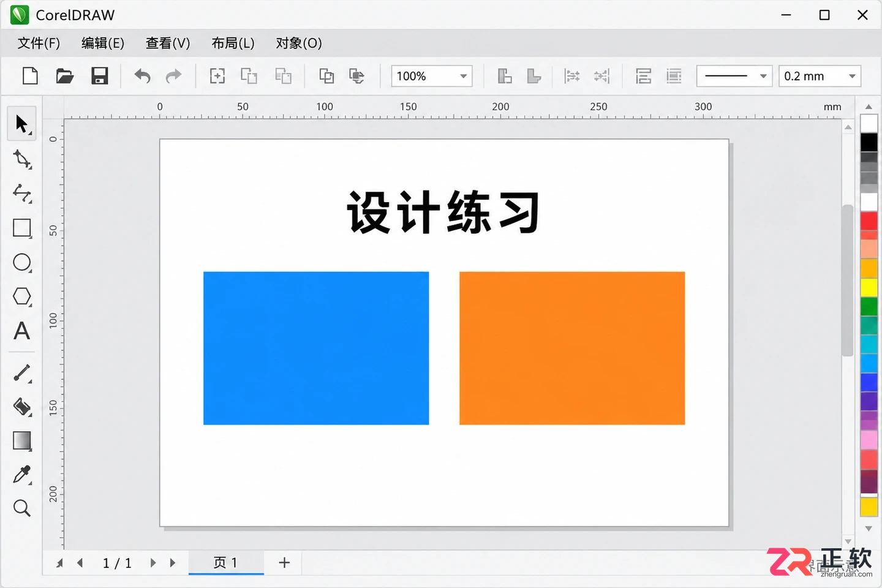Click the vertical scrollbar thumb
Image resolution: width=882 pixels, height=588 pixels.
click(848, 280)
